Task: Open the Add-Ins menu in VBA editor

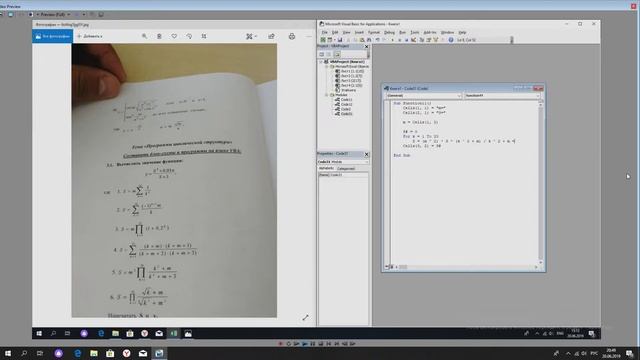Action: pyautogui.click(x=430, y=32)
